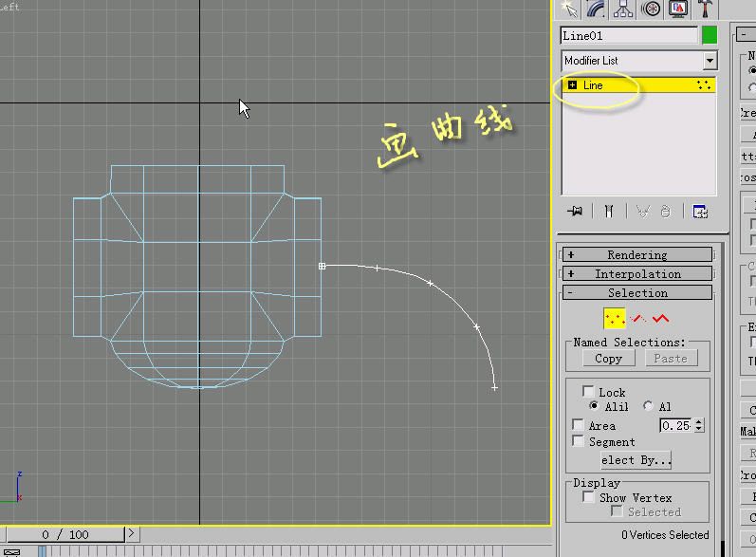Select the All radio button
Viewport: 756px width, 557px height.
(648, 405)
